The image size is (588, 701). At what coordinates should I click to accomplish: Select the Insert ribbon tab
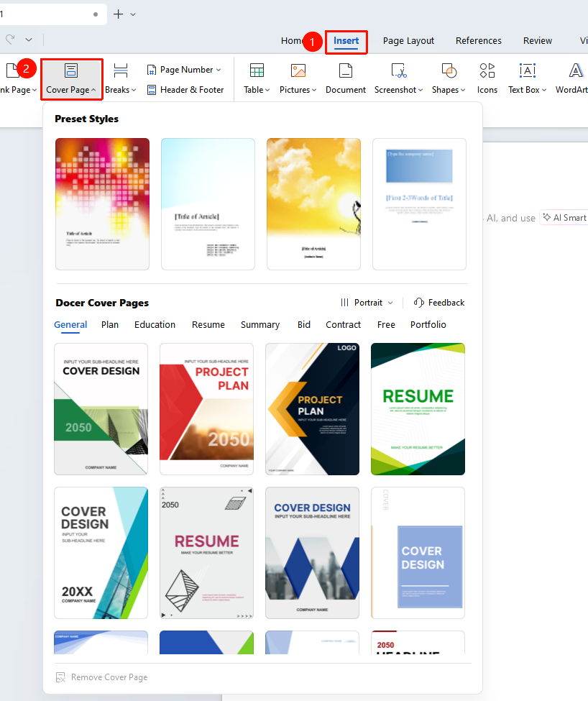pyautogui.click(x=346, y=41)
